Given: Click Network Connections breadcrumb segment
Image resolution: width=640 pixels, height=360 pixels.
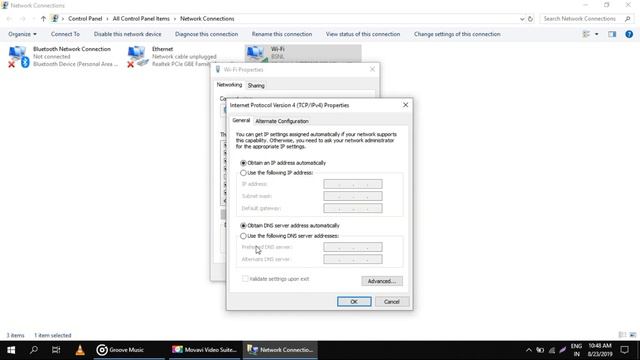Looking at the screenshot, I should (207, 19).
